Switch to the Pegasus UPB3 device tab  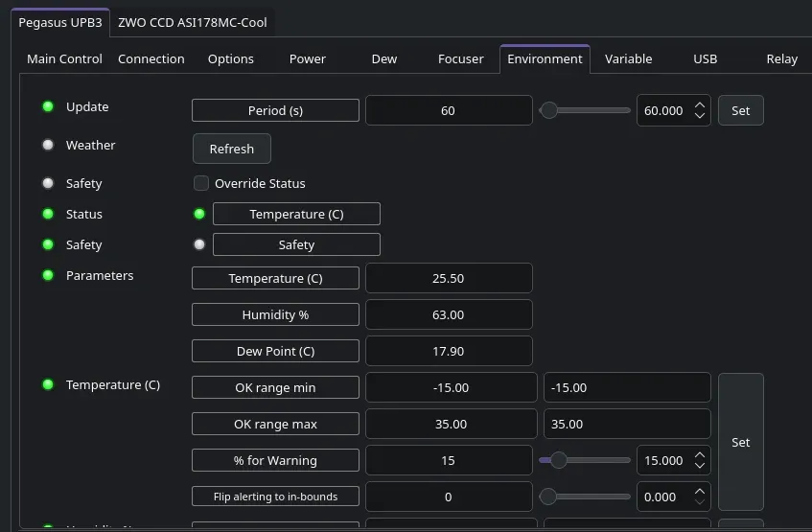(x=60, y=23)
